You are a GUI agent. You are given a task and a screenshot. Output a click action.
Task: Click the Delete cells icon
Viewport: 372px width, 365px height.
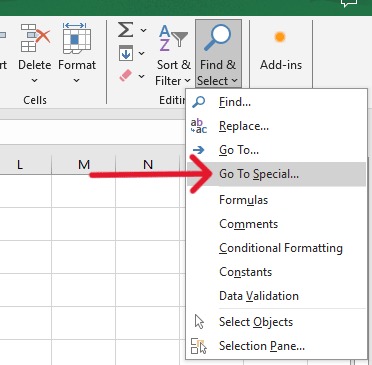[x=35, y=38]
